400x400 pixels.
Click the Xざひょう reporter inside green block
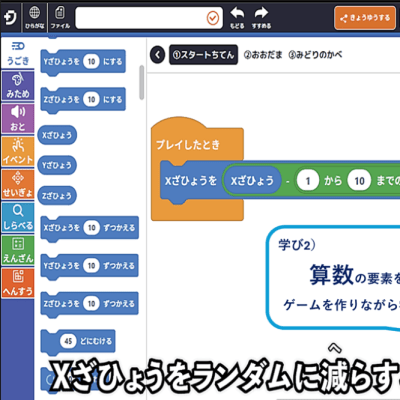252,181
